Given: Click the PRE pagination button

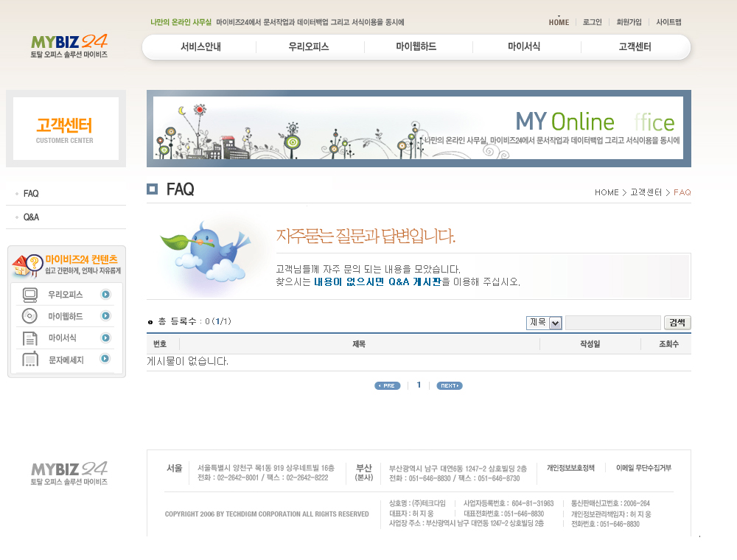Looking at the screenshot, I should (387, 385).
